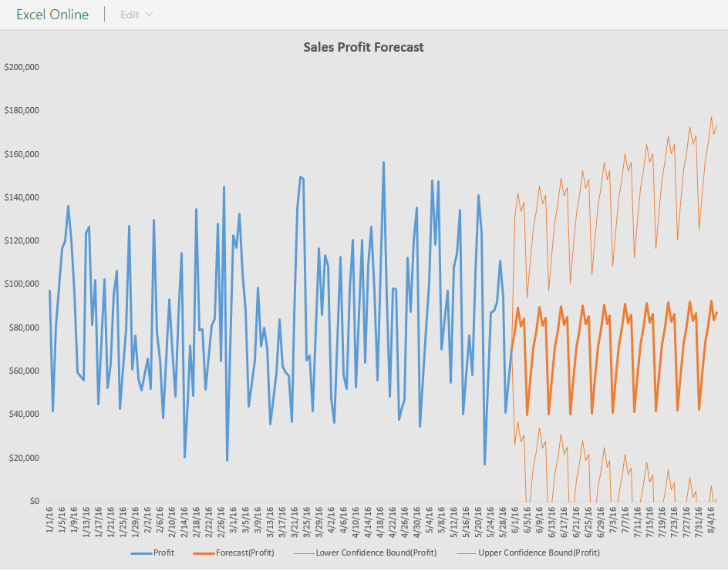Click the Edit menu label
The width and height of the screenshot is (728, 571).
tap(128, 14)
